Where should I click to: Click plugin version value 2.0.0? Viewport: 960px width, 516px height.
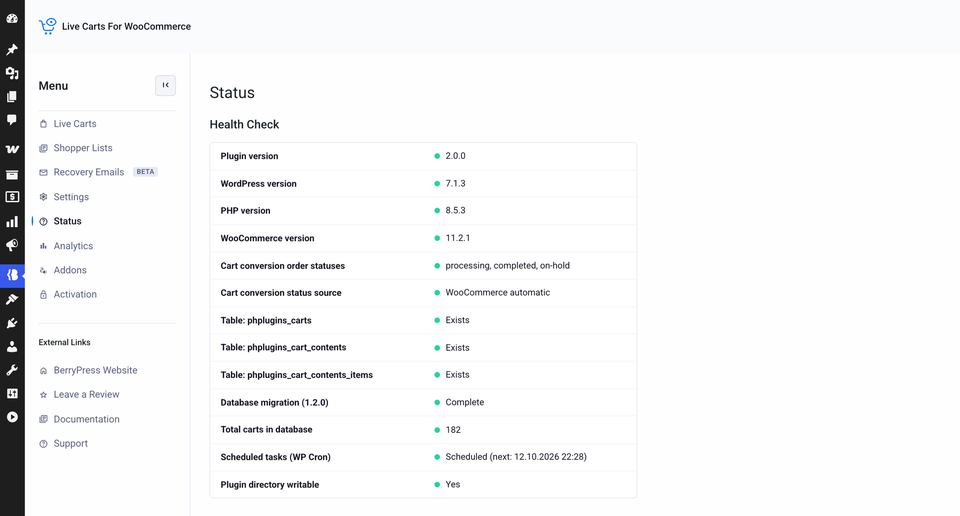click(x=456, y=156)
